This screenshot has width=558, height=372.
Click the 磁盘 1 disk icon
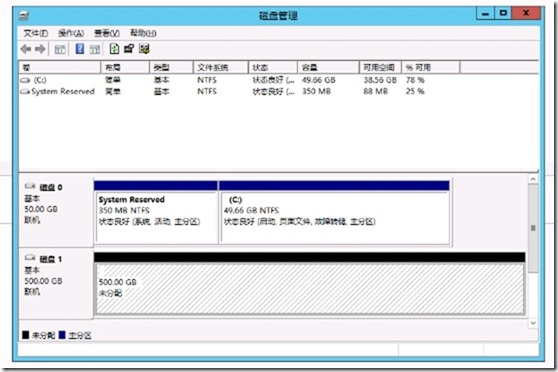(30, 258)
